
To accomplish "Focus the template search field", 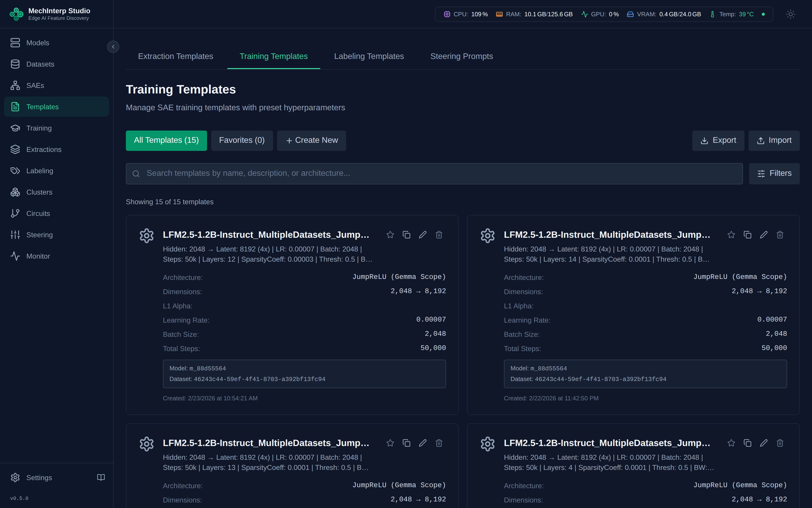I will point(434,173).
